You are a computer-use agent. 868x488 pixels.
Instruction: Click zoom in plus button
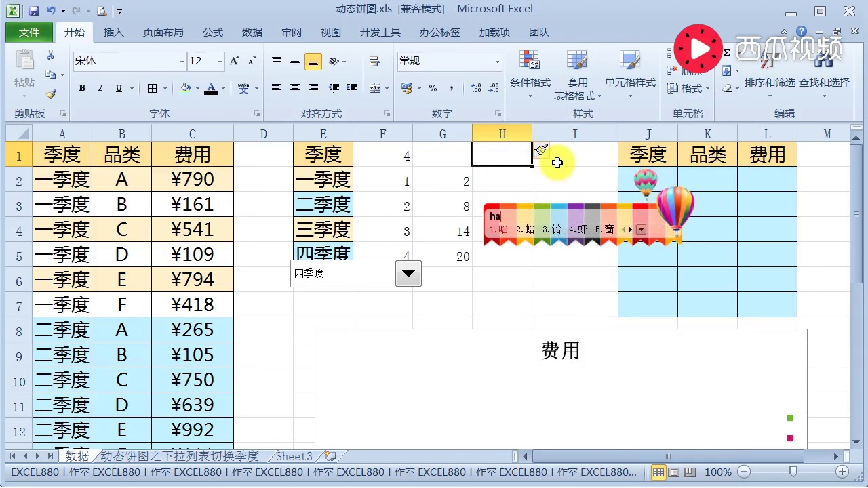842,472
